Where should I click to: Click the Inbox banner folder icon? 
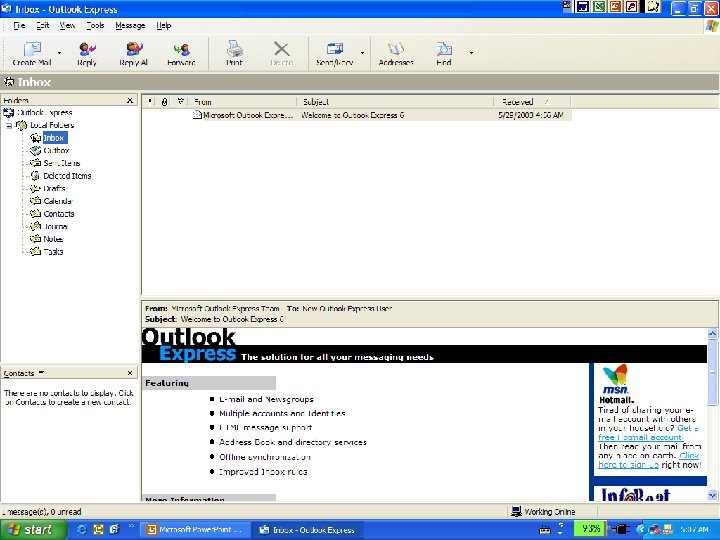[x=9, y=82]
